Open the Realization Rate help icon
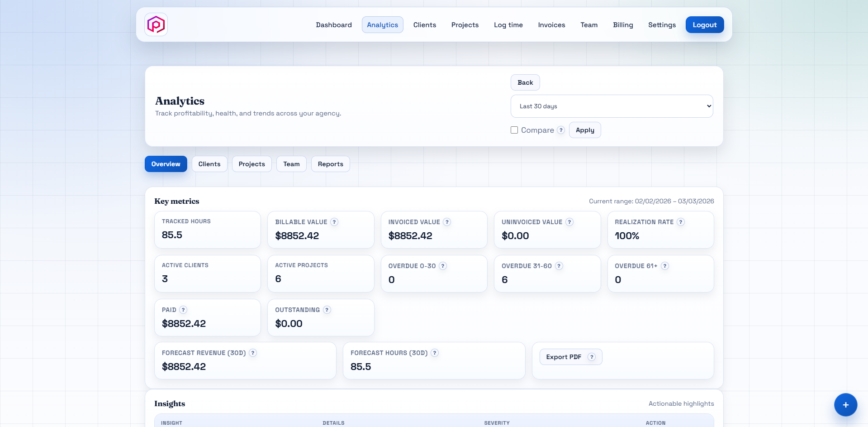The image size is (868, 427). coord(680,222)
